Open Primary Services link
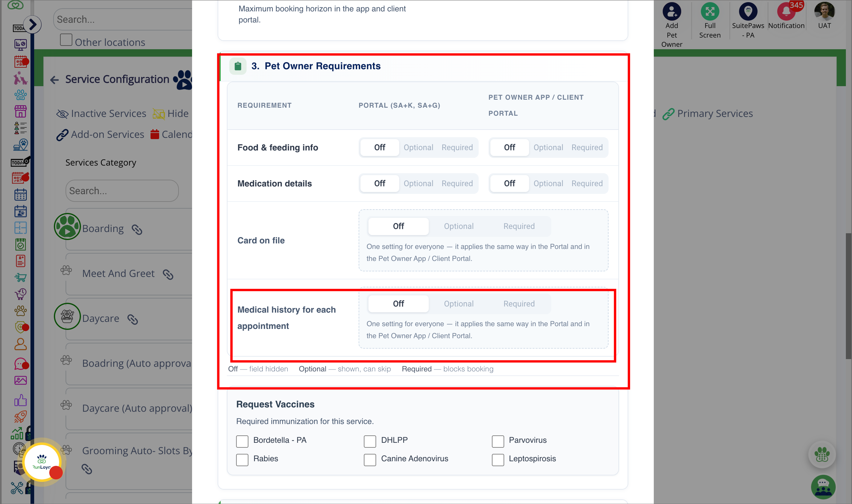This screenshot has height=504, width=852. [x=708, y=114]
